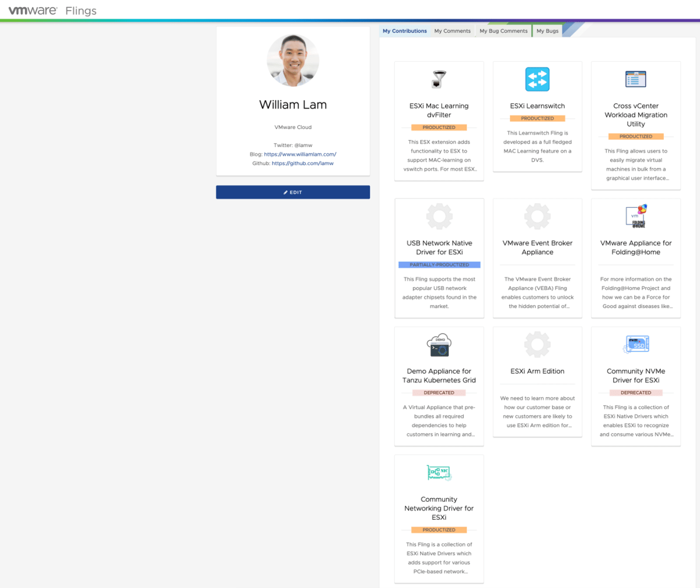This screenshot has height=588, width=700.
Task: Click description 'The VMware Event Broker'
Action: (537, 292)
